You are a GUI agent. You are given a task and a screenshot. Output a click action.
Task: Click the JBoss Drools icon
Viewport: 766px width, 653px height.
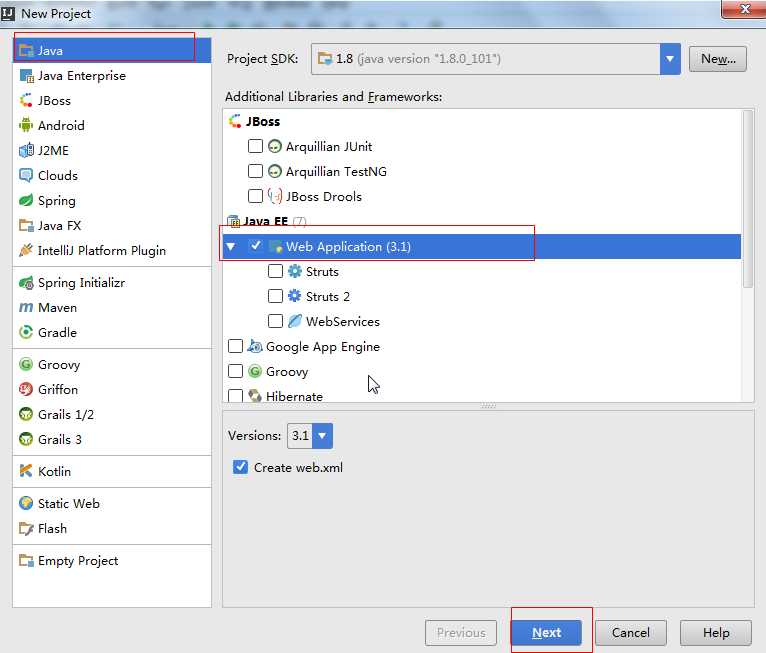pos(275,196)
